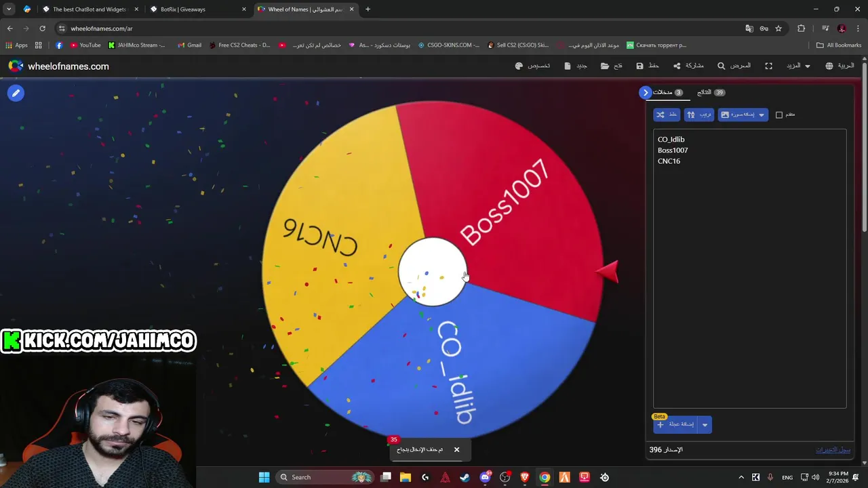Switch to the entries tab (مدخلات)
The width and height of the screenshot is (868, 488).
tap(668, 92)
